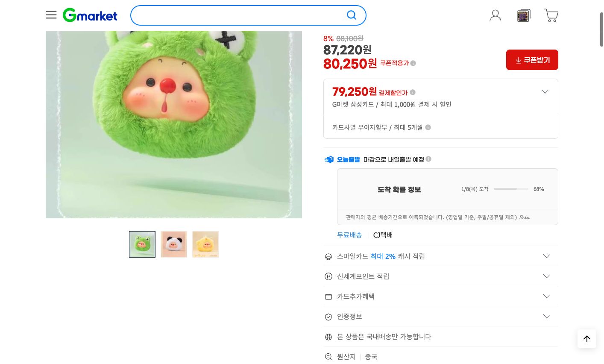The width and height of the screenshot is (604, 364).
Task: Open the 쿠폰적용가 info tooltip icon
Action: coord(413,63)
